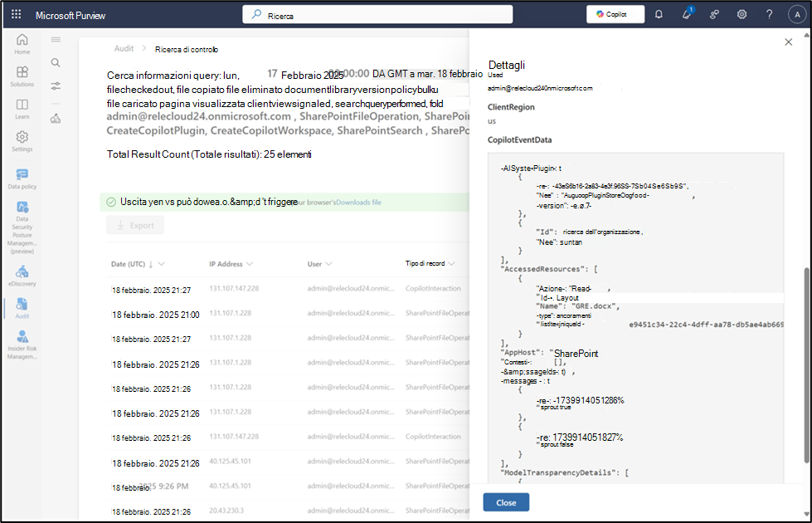Click the Export button

click(x=135, y=225)
